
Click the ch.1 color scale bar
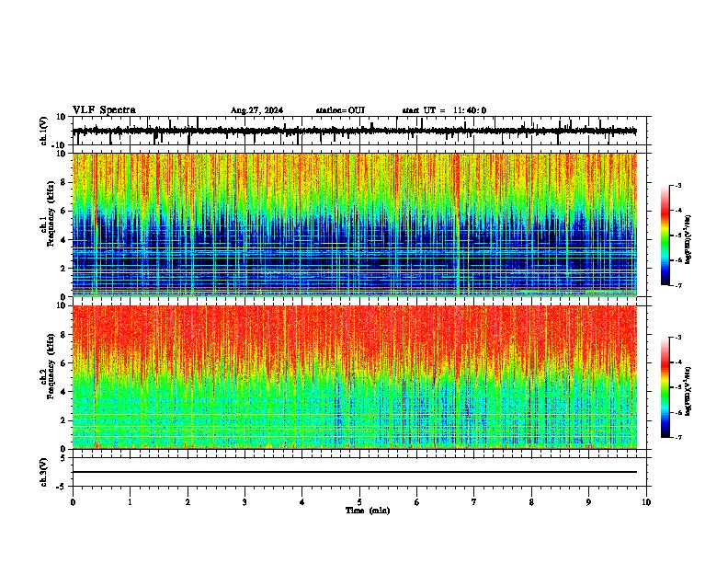pyautogui.click(x=665, y=236)
